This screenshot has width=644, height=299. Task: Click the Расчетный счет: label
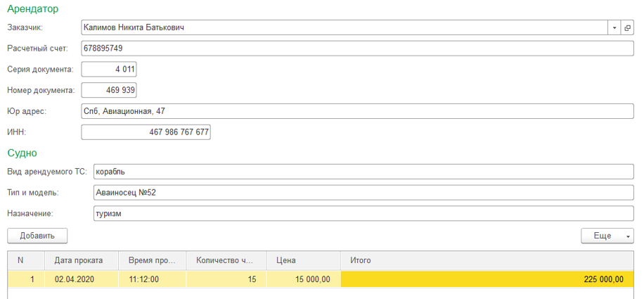(x=38, y=49)
